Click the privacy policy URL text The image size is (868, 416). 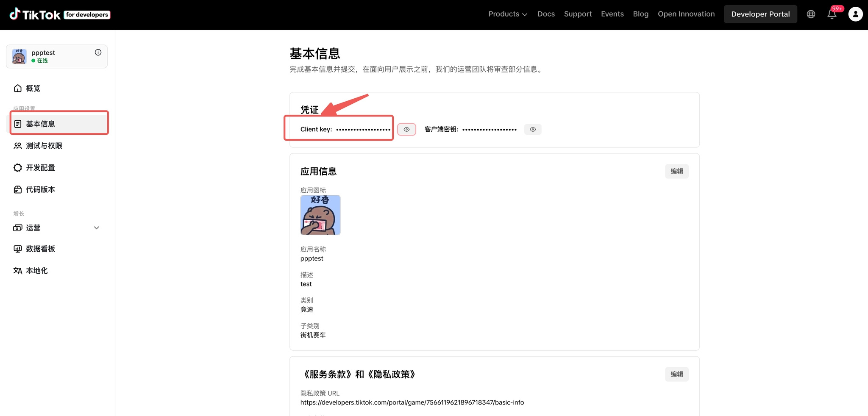(412, 402)
